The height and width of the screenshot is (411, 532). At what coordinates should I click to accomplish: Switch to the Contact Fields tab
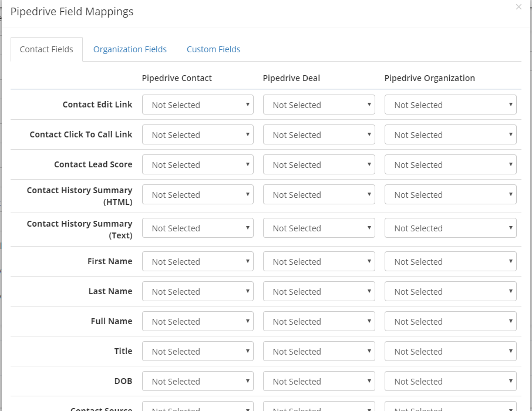(46, 49)
